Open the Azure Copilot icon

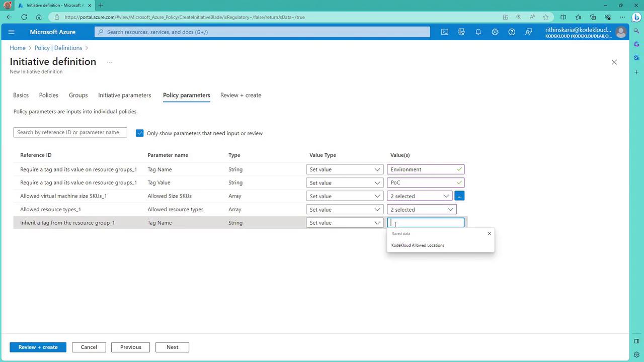click(x=461, y=32)
